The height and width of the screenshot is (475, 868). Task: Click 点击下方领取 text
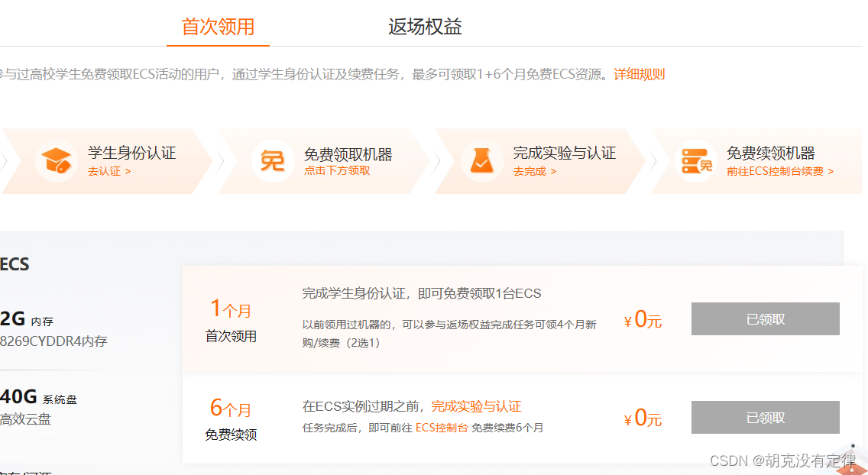336,170
